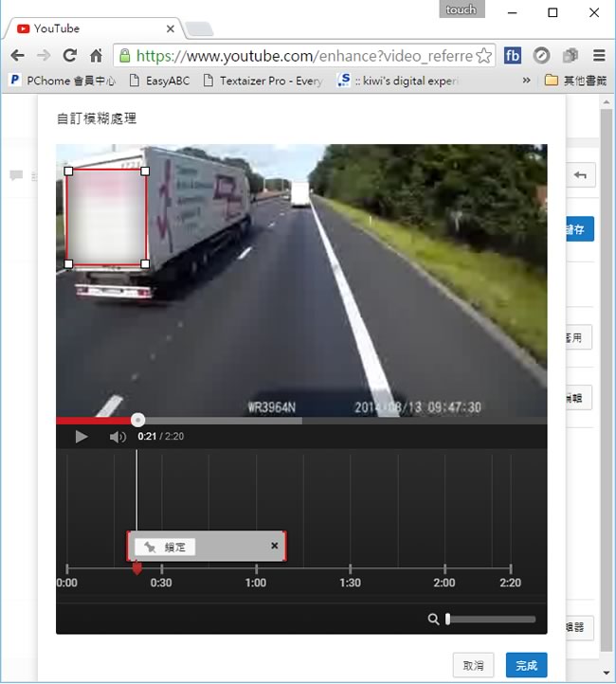Click the timeline zoom magnifier icon
616x684 pixels.
433,619
